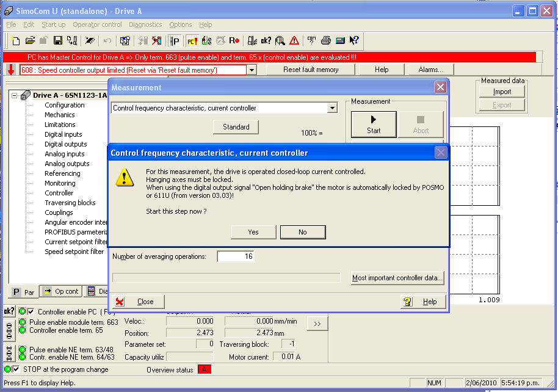Screen dimensions: 558x392
Task: Click the Help button next to Alarms
Action: [x=382, y=70]
